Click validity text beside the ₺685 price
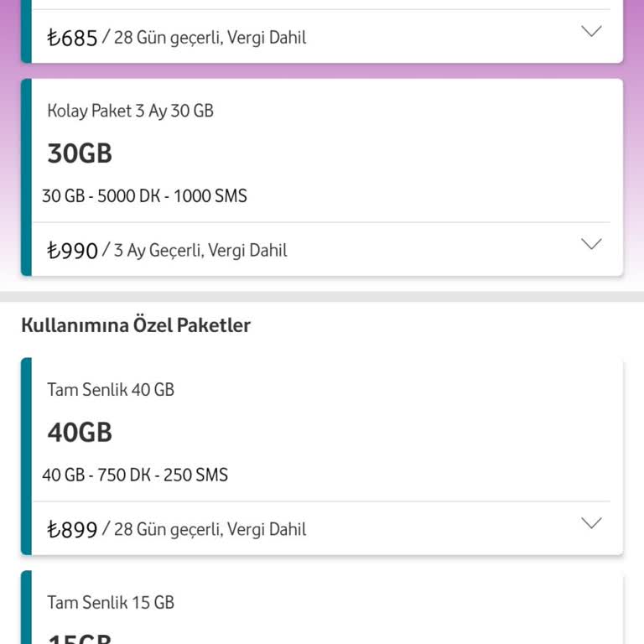The image size is (644, 644). pos(210,38)
